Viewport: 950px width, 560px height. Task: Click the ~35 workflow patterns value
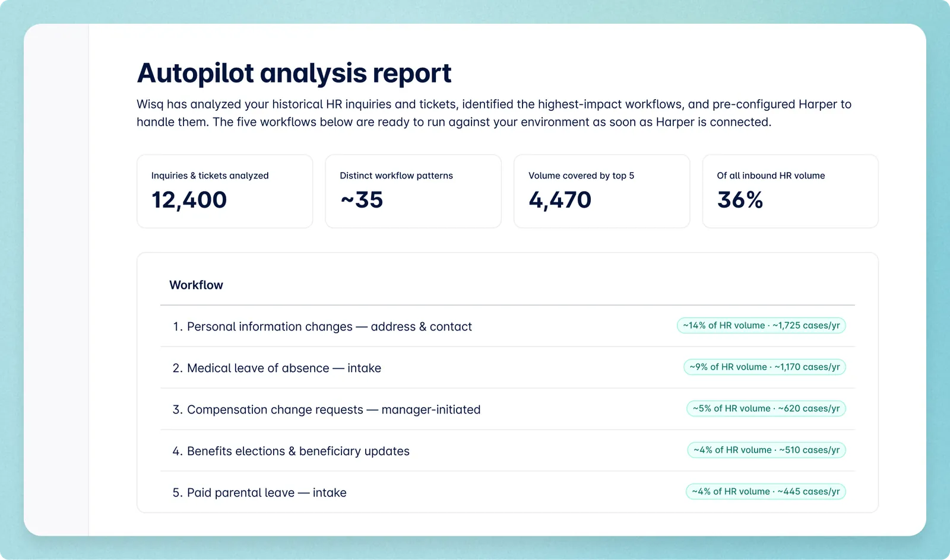(x=362, y=200)
